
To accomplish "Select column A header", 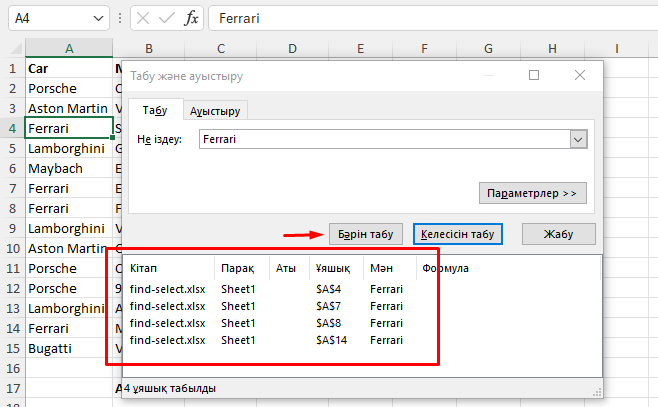I will pyautogui.click(x=69, y=49).
